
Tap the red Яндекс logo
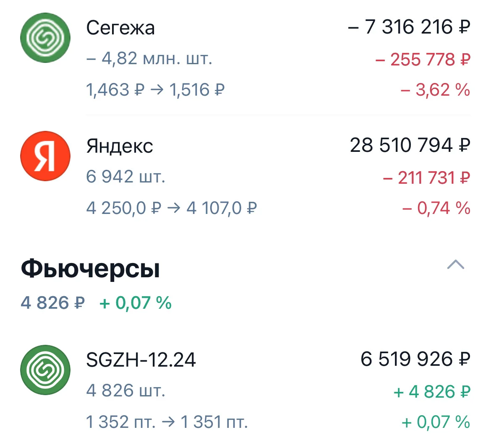tap(45, 156)
